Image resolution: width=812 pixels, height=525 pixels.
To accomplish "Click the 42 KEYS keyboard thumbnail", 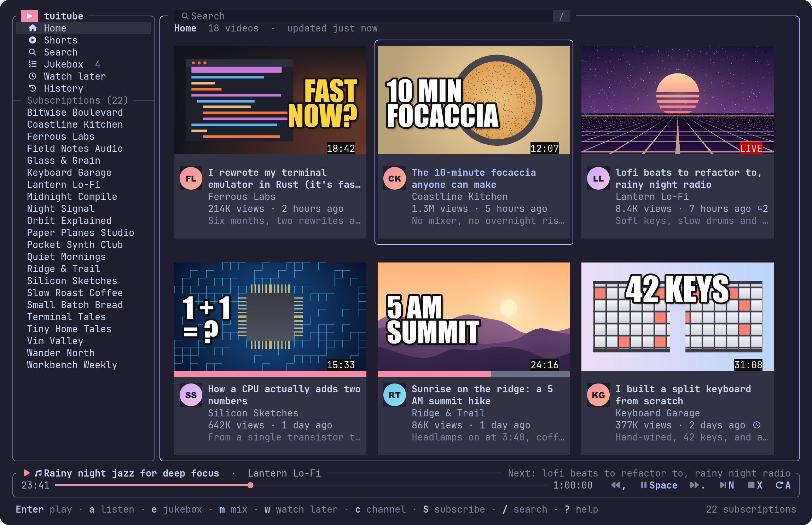I will click(x=678, y=317).
